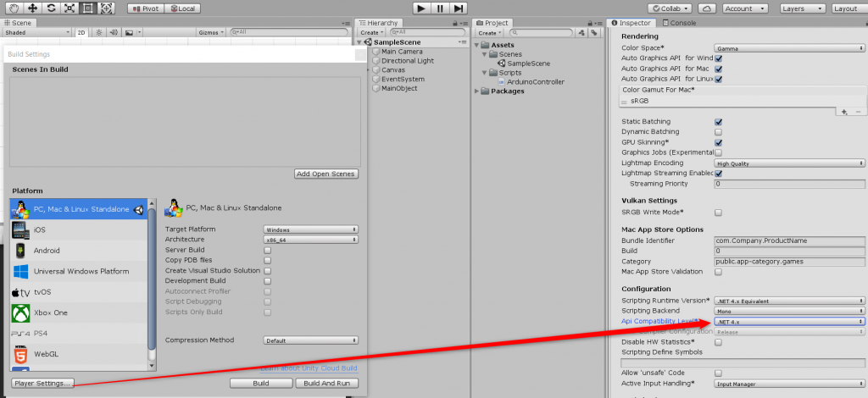
Task: Select MainObject in Hierarchy
Action: [x=399, y=88]
